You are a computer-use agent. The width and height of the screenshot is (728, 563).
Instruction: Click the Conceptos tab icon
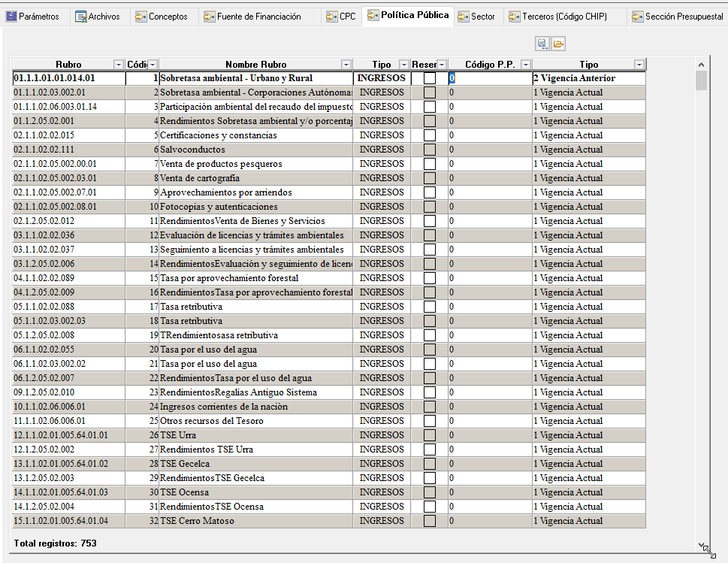click(x=141, y=17)
